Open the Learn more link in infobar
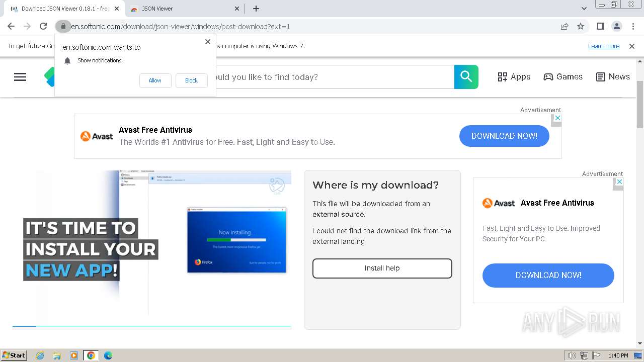Screen dimensions: 644x362 (x=604, y=46)
